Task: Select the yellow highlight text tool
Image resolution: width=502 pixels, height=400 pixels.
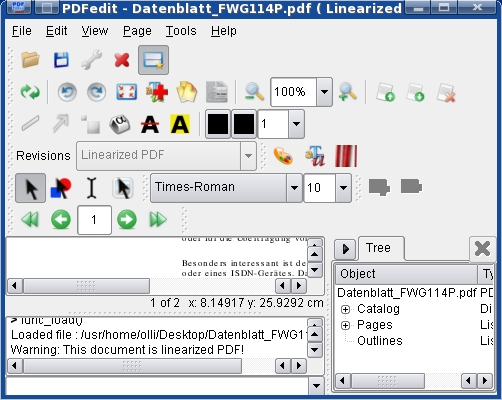Action: (180, 124)
